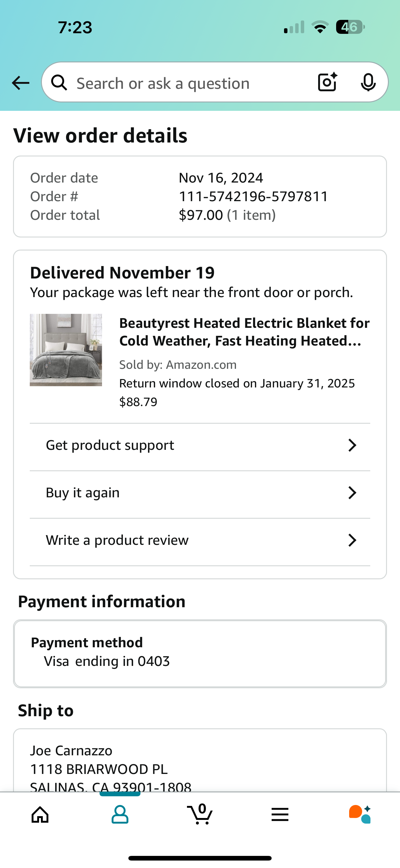Click the heated blanket product thumbnail

66,350
